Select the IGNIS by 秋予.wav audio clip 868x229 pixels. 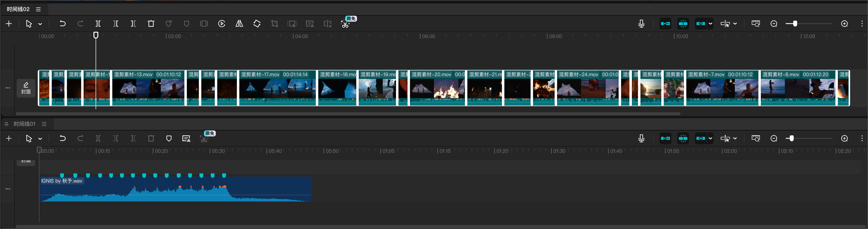176,189
